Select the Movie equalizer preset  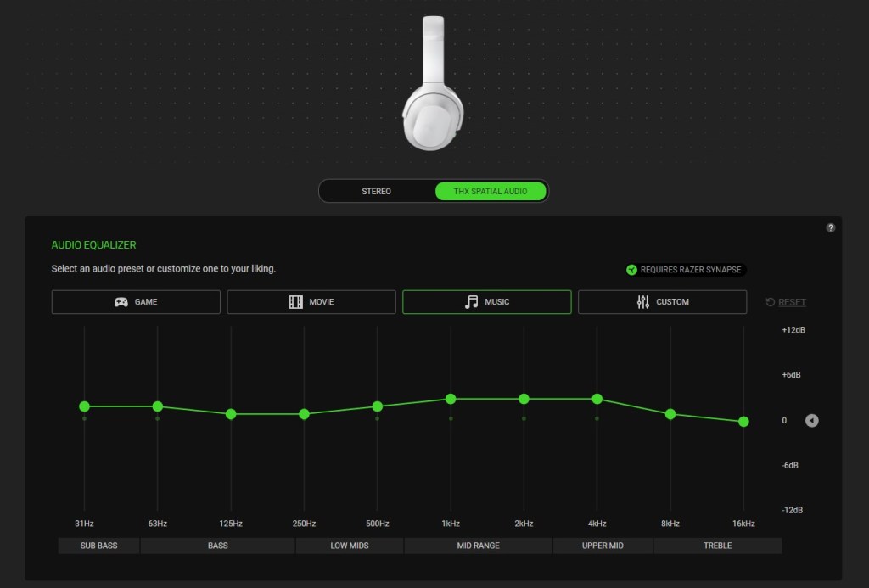pyautogui.click(x=311, y=302)
